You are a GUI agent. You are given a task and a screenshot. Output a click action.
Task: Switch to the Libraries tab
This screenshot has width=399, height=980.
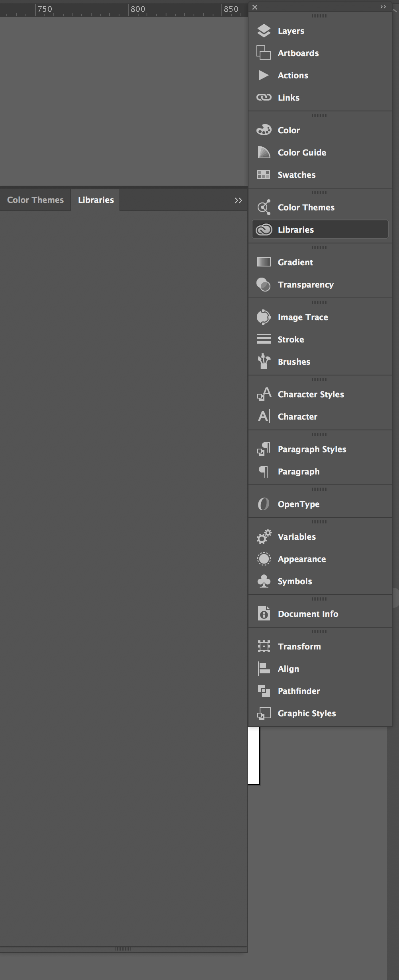click(x=96, y=200)
